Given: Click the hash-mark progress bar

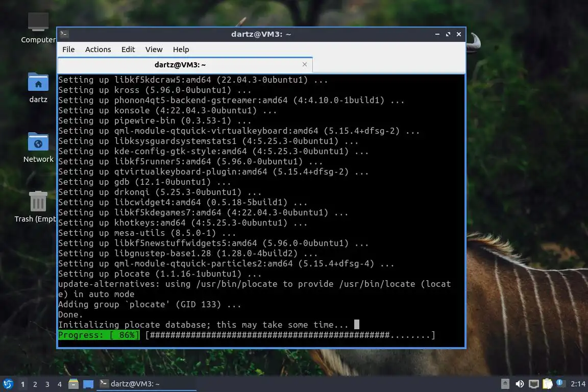Looking at the screenshot, I should click(x=290, y=335).
